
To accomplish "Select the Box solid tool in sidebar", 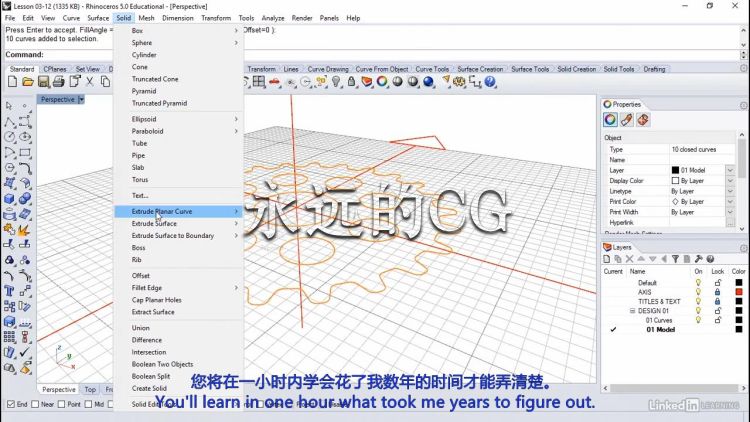I will pos(9,199).
